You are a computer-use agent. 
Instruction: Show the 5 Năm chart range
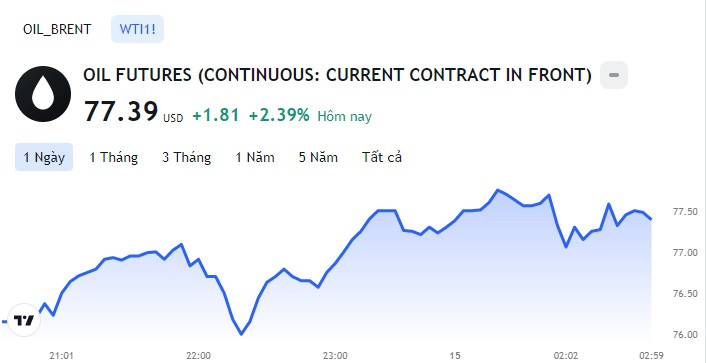pyautogui.click(x=318, y=157)
